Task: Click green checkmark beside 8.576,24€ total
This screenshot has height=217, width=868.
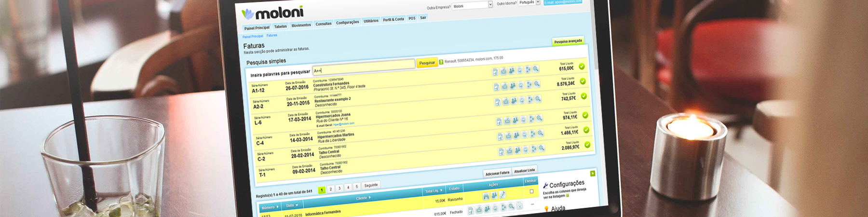Action: 583,81
